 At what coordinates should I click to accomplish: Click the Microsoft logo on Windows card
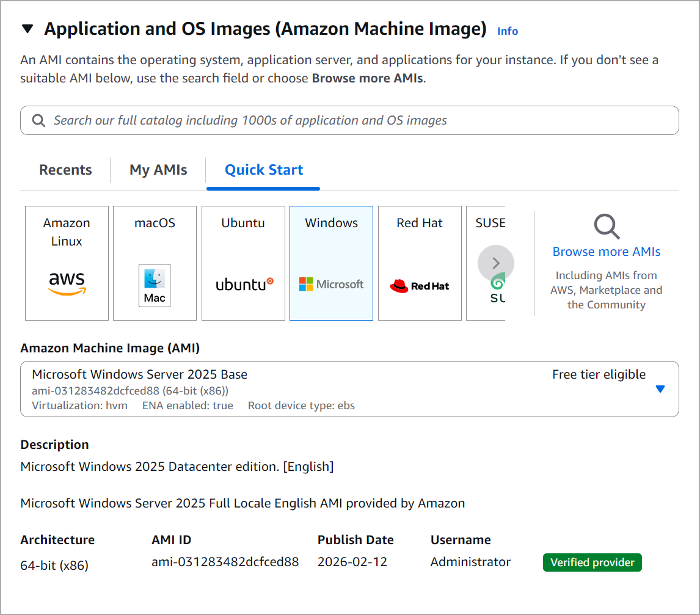(x=331, y=283)
